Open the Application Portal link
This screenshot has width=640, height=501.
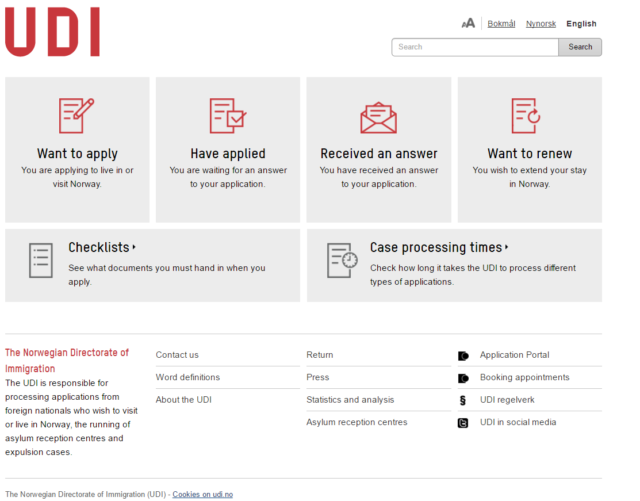[514, 355]
